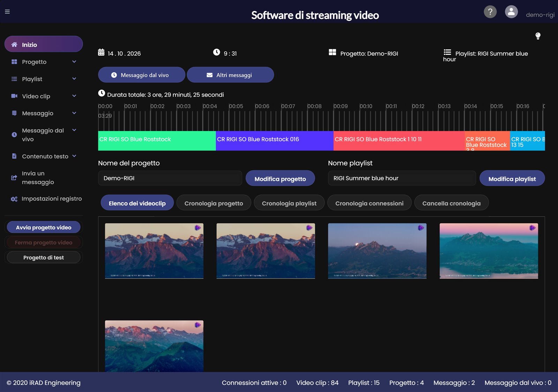
Task: Go to Inizio in the sidebar
Action: click(44, 44)
